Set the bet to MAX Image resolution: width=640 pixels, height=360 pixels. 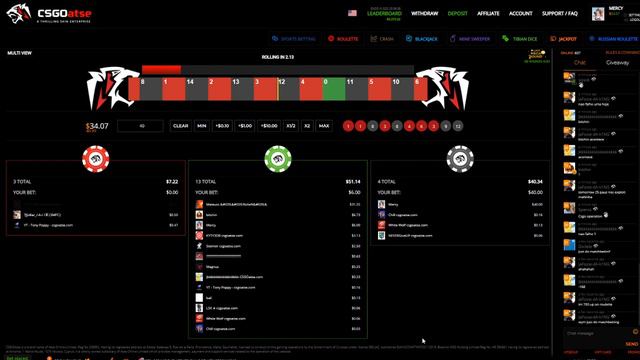click(x=324, y=126)
